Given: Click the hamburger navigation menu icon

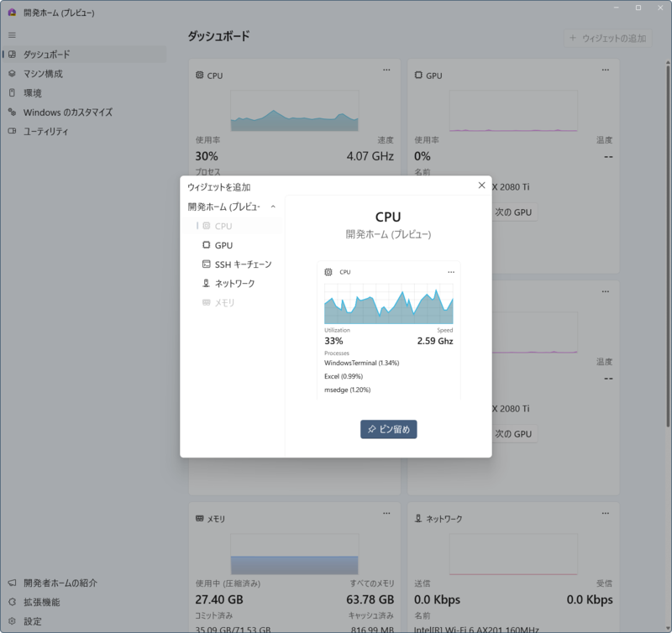Looking at the screenshot, I should pyautogui.click(x=12, y=35).
